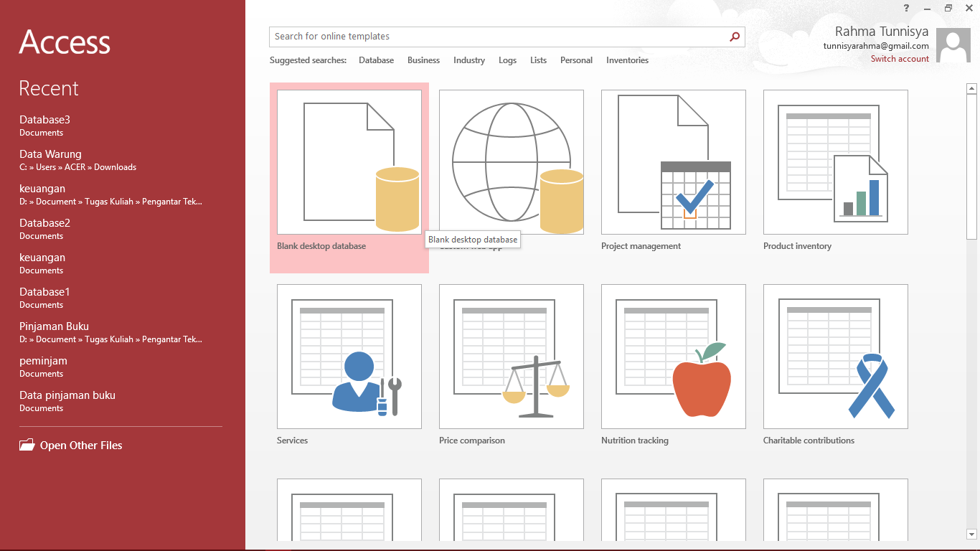Image resolution: width=980 pixels, height=551 pixels.
Task: Click the Switch account link
Action: click(x=900, y=59)
